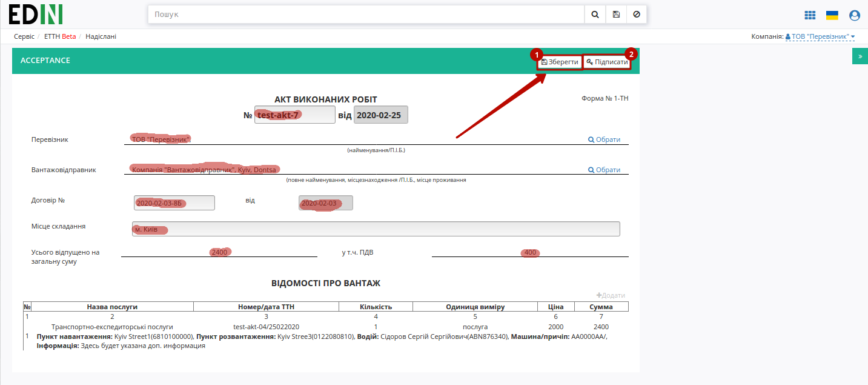Go to Надіслані breadcrumb
The image size is (868, 385).
101,36
